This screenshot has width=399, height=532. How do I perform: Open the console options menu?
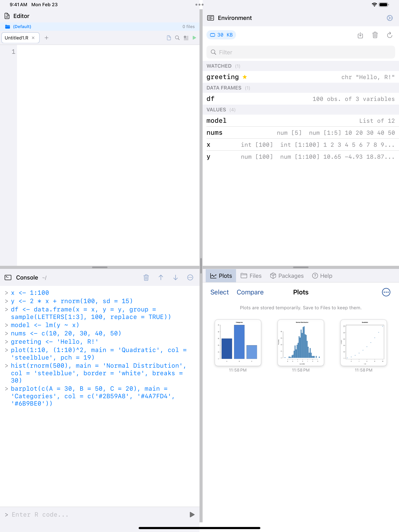[190, 277]
